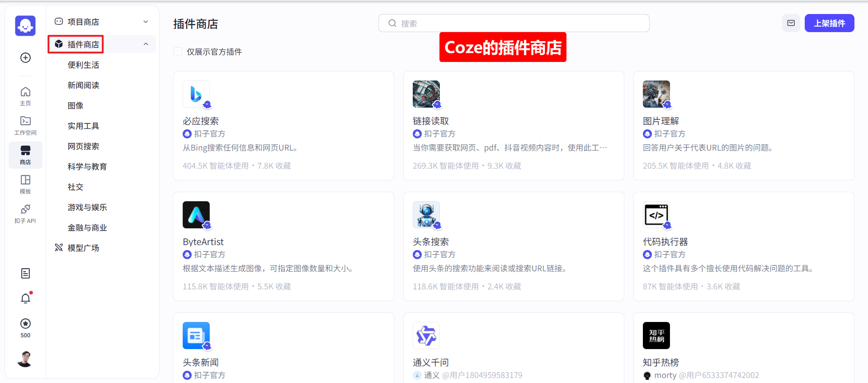Viewport: 868px width, 383px height.
Task: Open the 头条搜索 plugin title
Action: click(x=431, y=241)
